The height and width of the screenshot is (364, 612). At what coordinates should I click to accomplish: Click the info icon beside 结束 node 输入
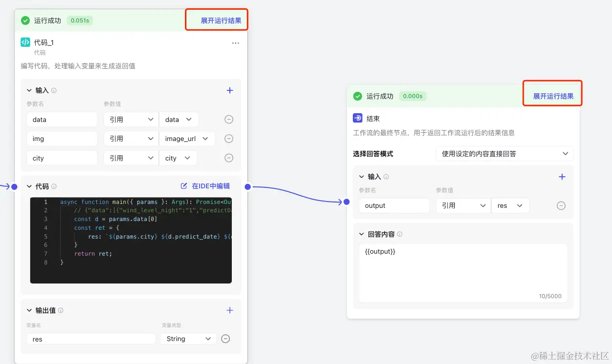tap(386, 177)
